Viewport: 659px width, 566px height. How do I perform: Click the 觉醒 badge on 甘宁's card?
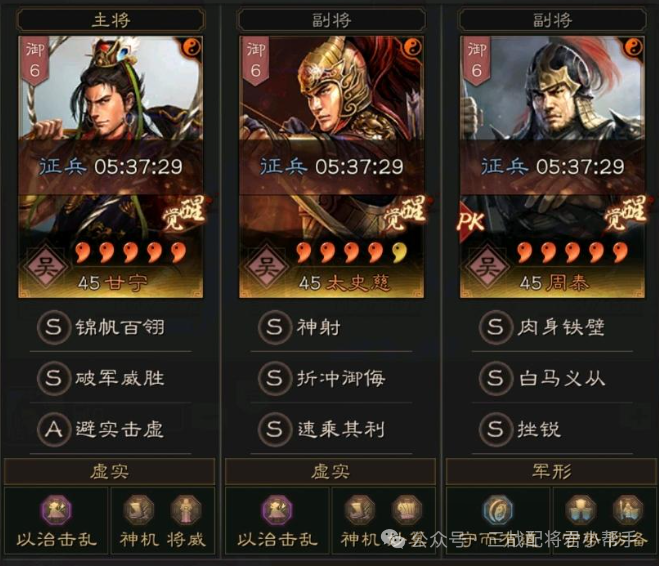click(x=184, y=213)
